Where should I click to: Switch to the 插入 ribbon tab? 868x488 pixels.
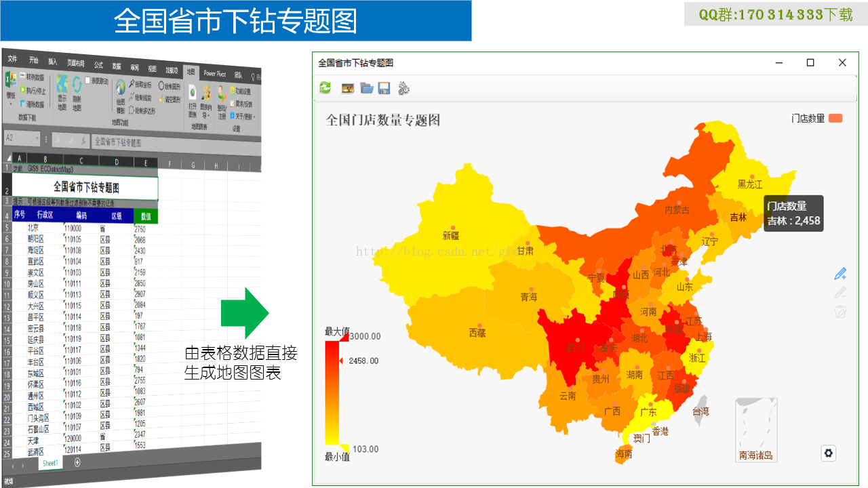point(53,62)
